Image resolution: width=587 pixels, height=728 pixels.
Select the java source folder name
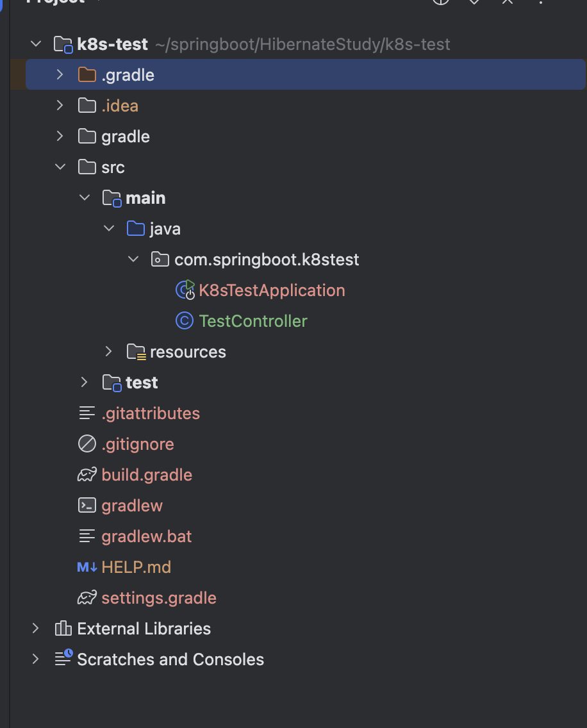point(165,229)
